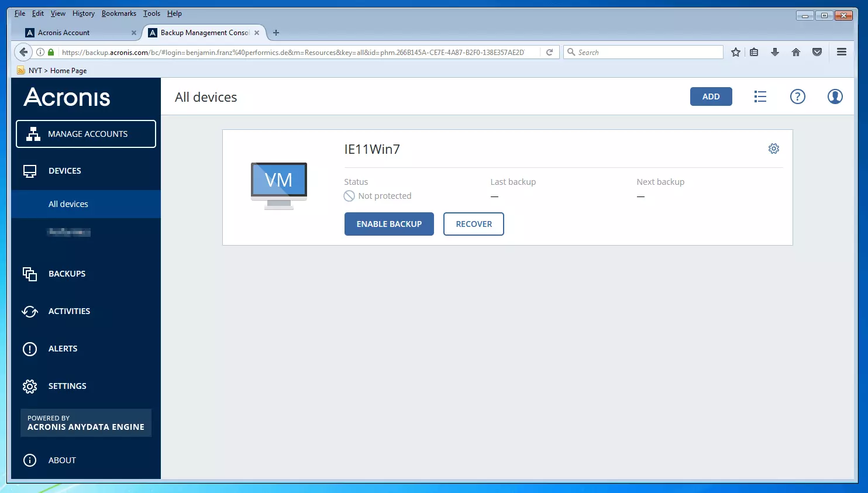Click the Acronis logo

coord(67,97)
